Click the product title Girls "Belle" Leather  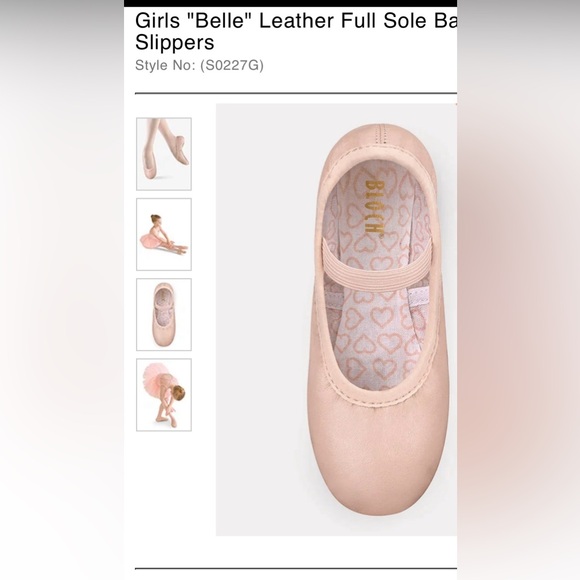pos(234,21)
